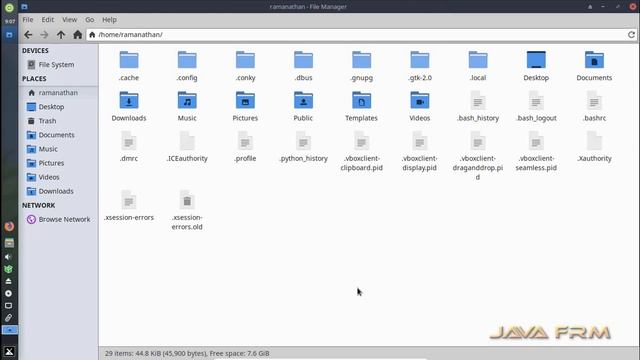Open Desktop in the sidebar places

pos(58,107)
